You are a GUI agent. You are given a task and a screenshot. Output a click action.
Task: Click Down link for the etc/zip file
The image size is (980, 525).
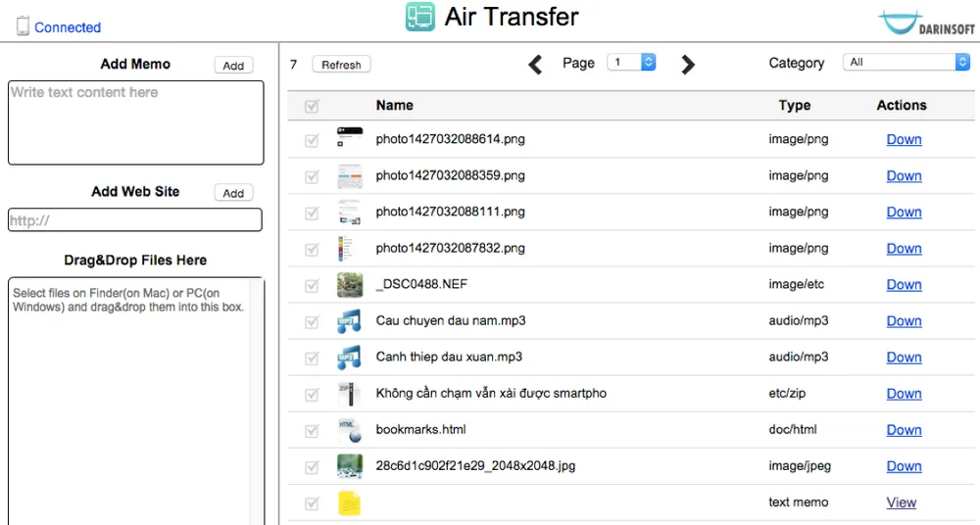(904, 393)
